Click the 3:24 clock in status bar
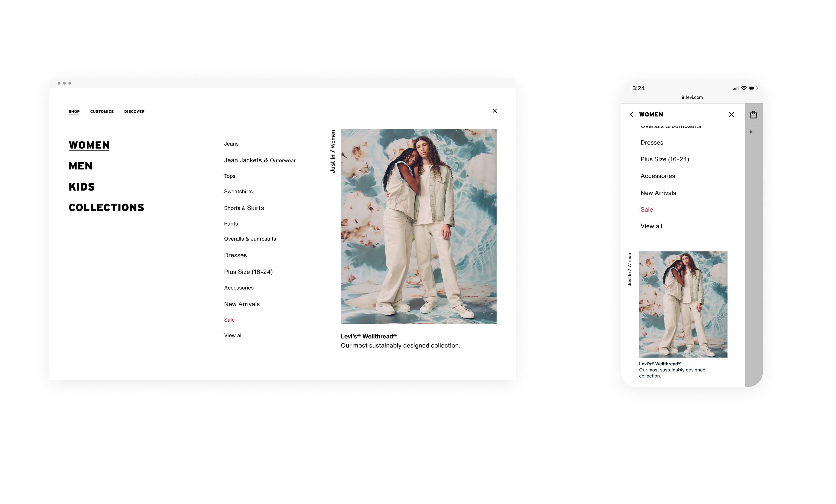 [x=638, y=88]
